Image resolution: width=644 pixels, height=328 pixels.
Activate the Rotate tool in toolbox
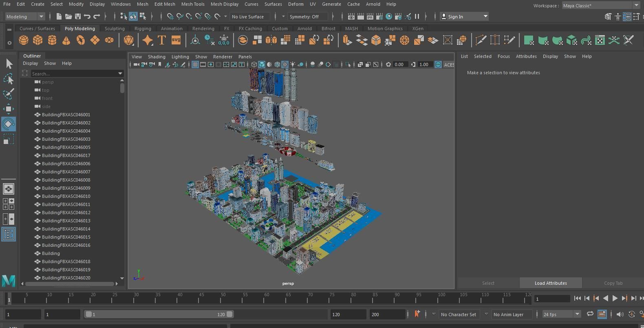click(9, 124)
